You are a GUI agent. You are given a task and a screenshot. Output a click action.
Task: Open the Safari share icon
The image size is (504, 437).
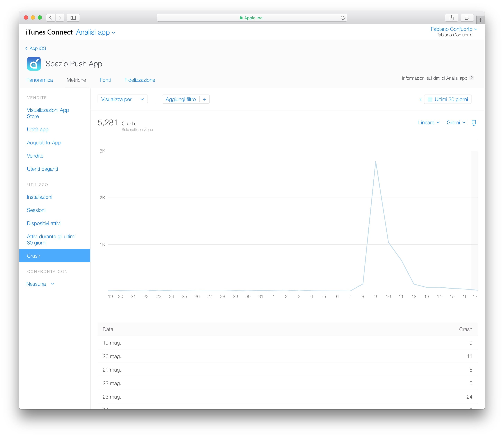[451, 17]
